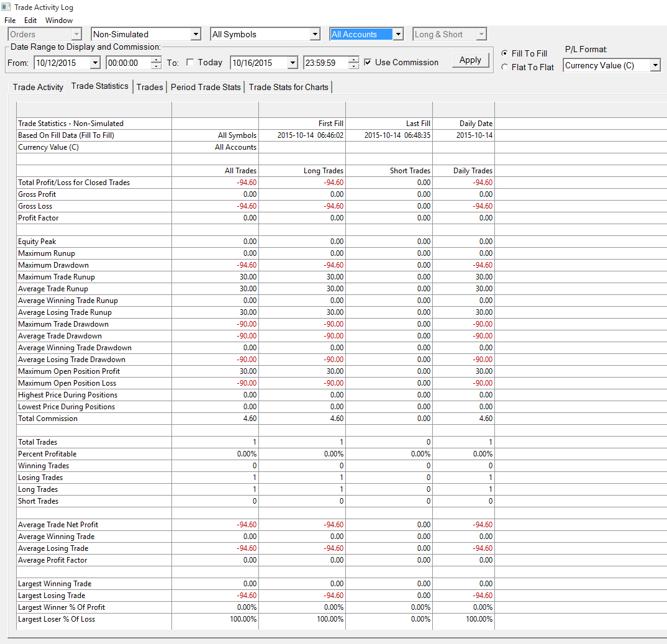Open the To date 10/16/2015 dropdown arrow
Screen dimensions: 667x644
pos(293,63)
